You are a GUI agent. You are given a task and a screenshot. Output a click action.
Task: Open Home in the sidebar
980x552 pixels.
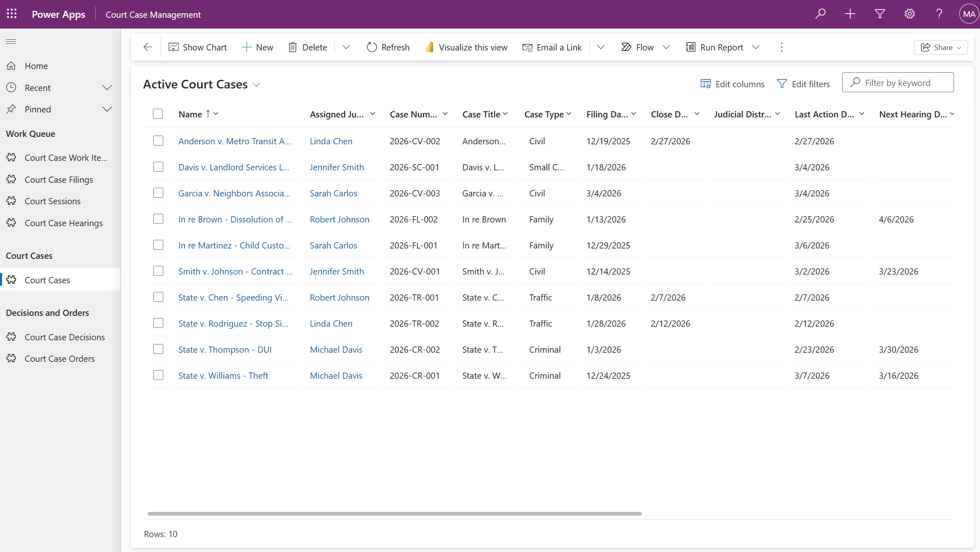point(60,66)
